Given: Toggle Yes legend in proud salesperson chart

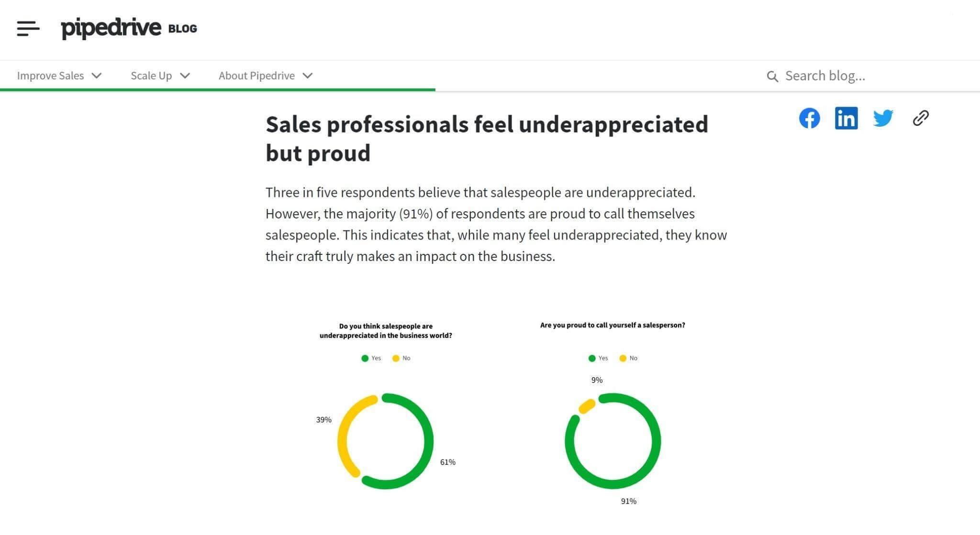Looking at the screenshot, I should [598, 358].
